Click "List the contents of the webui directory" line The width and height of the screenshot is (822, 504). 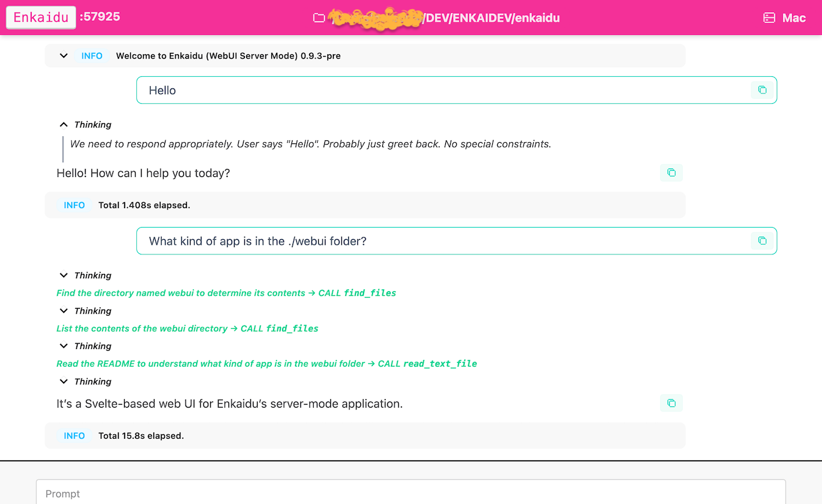187,328
